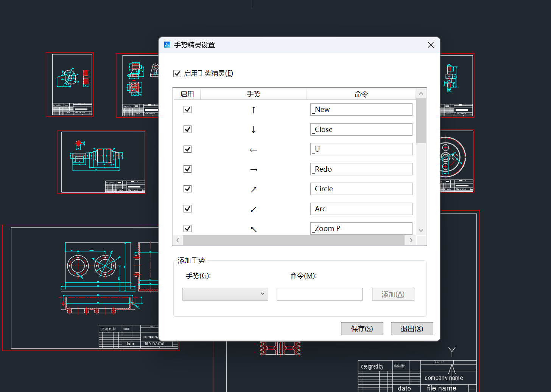Click the 手势 column header
This screenshot has height=392, width=551.
[x=254, y=94]
